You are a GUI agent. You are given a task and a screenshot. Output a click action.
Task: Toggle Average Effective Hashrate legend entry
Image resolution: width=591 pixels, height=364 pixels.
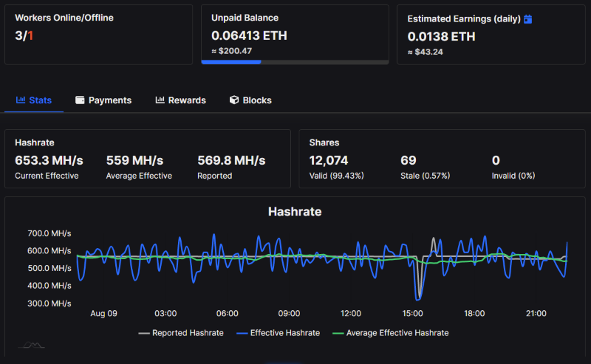[391, 333]
